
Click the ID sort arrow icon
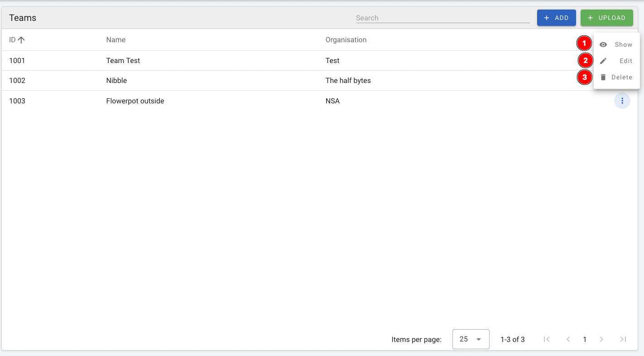[21, 40]
